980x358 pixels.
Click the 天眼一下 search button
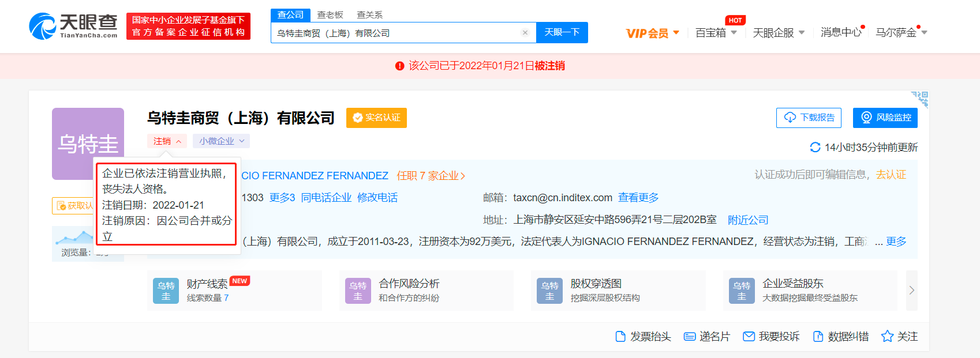(562, 32)
